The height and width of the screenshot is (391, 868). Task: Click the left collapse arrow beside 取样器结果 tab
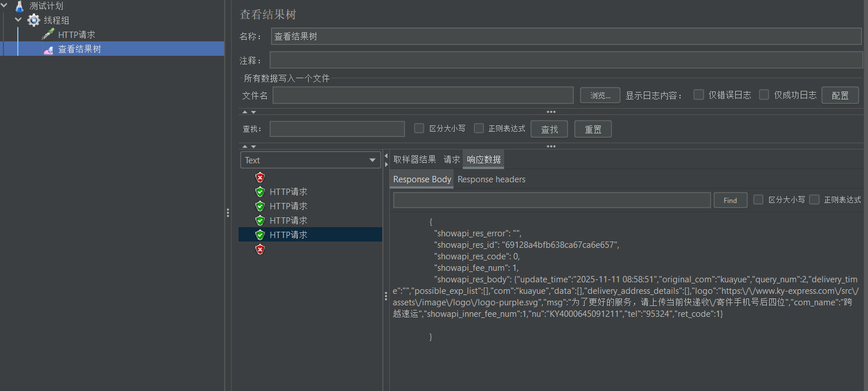pyautogui.click(x=386, y=156)
